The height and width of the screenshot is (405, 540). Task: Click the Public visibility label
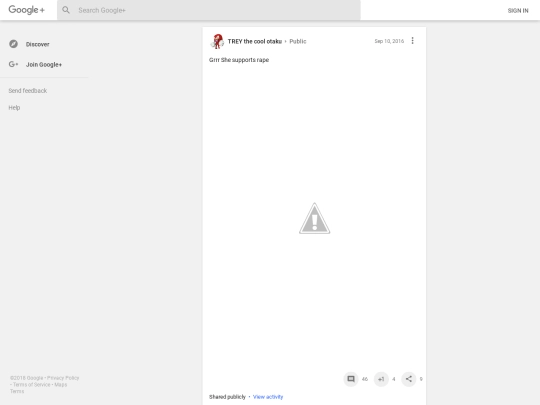coord(298,41)
